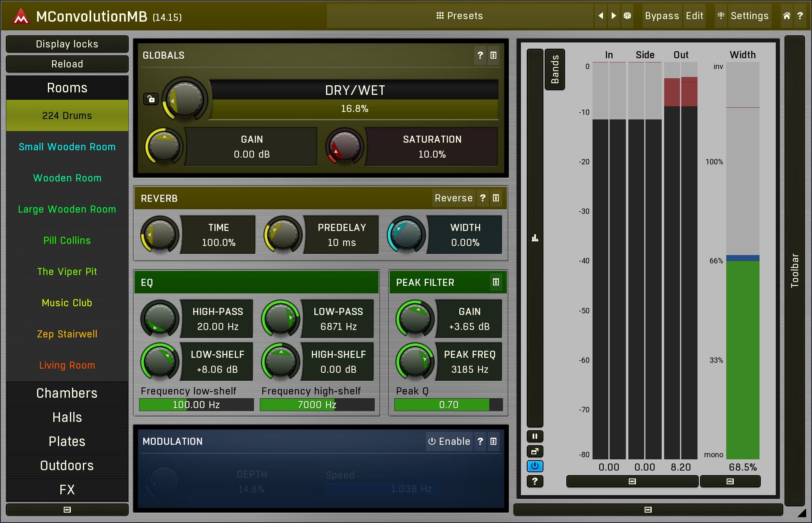Toggle the Reverse reverb button
The height and width of the screenshot is (523, 812).
click(x=453, y=198)
